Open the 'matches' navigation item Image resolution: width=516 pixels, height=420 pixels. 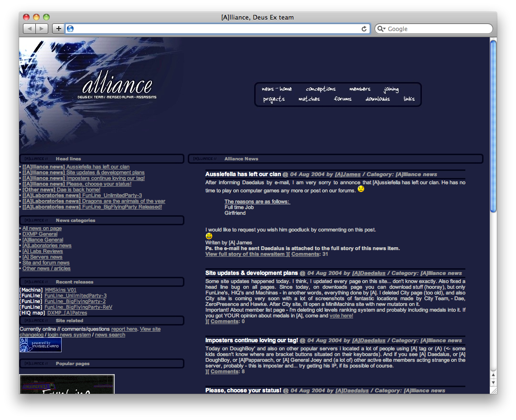(309, 99)
